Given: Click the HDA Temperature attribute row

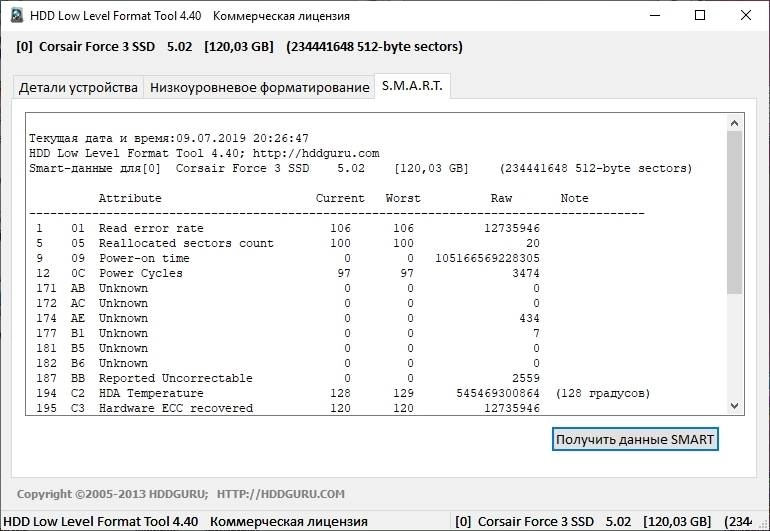Looking at the screenshot, I should [343, 393].
